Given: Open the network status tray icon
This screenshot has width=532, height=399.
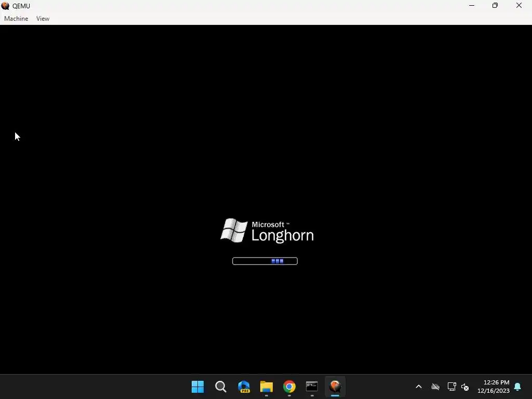Looking at the screenshot, I should pyautogui.click(x=451, y=387).
